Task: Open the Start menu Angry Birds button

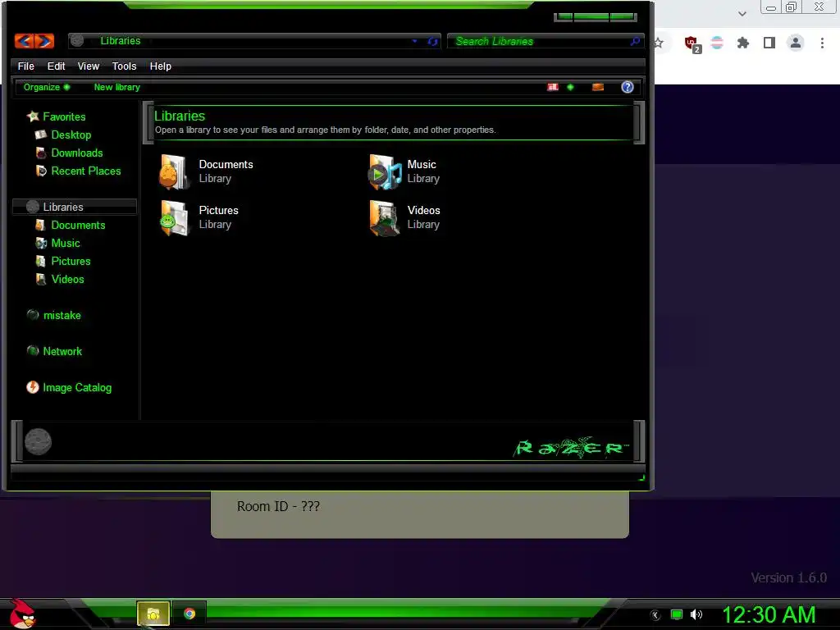Action: point(22,614)
